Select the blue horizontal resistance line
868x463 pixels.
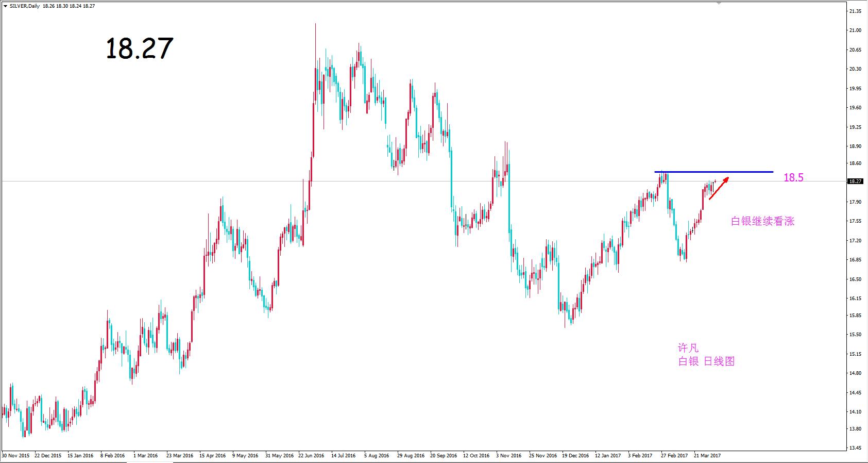coord(713,172)
